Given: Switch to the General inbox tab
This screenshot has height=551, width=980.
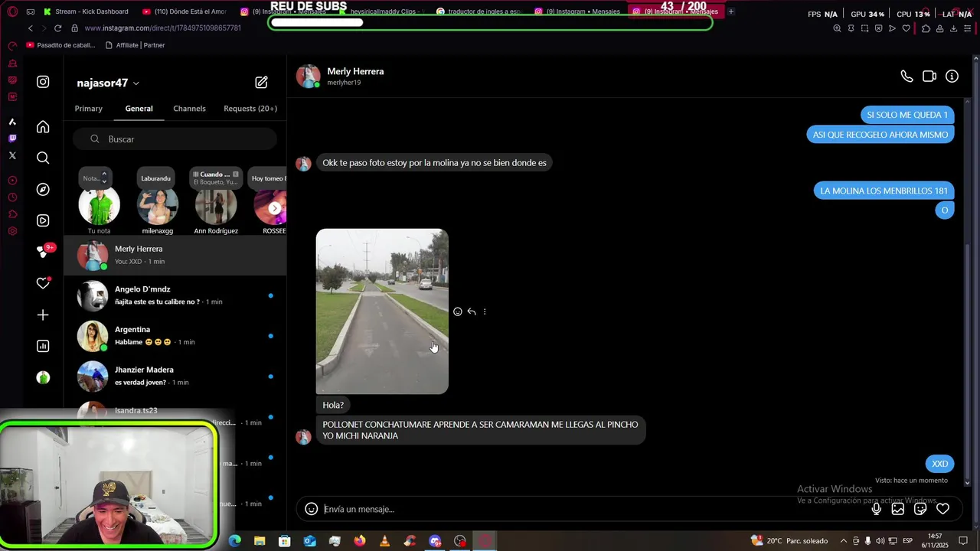Looking at the screenshot, I should (x=139, y=109).
